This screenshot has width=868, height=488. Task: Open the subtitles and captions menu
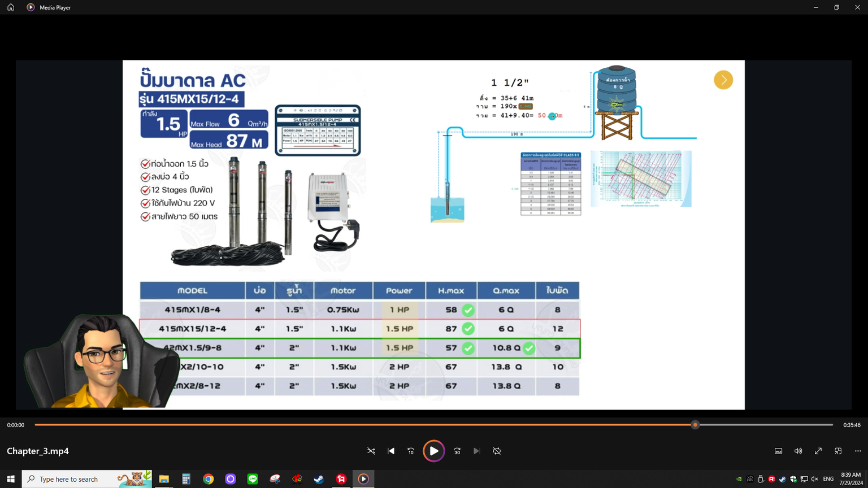778,451
